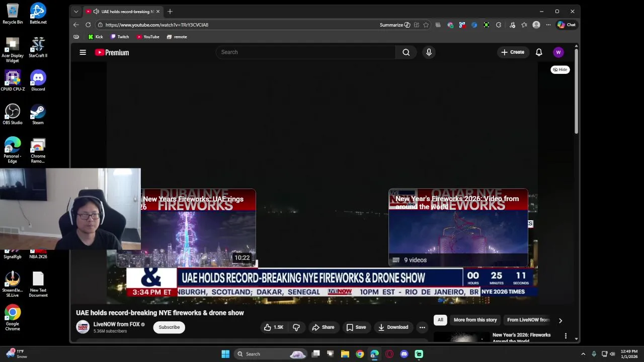Open Acer Display Widget shortcut

(13, 50)
